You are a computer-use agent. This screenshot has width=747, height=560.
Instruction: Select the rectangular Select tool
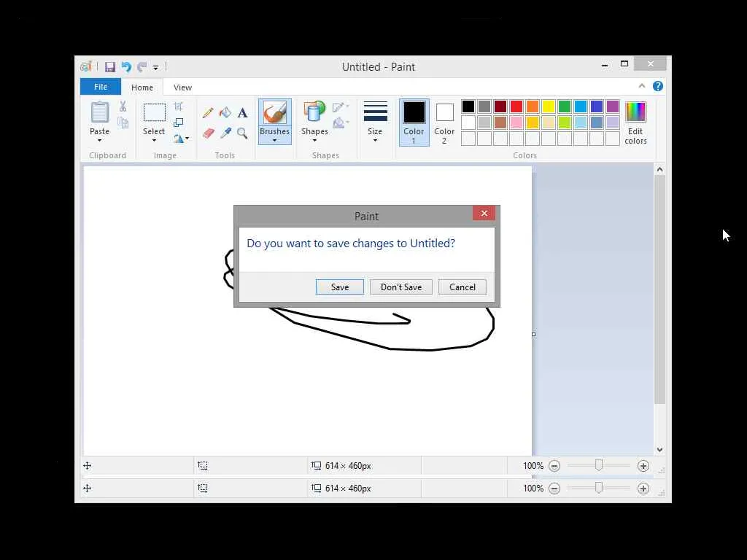(x=155, y=113)
